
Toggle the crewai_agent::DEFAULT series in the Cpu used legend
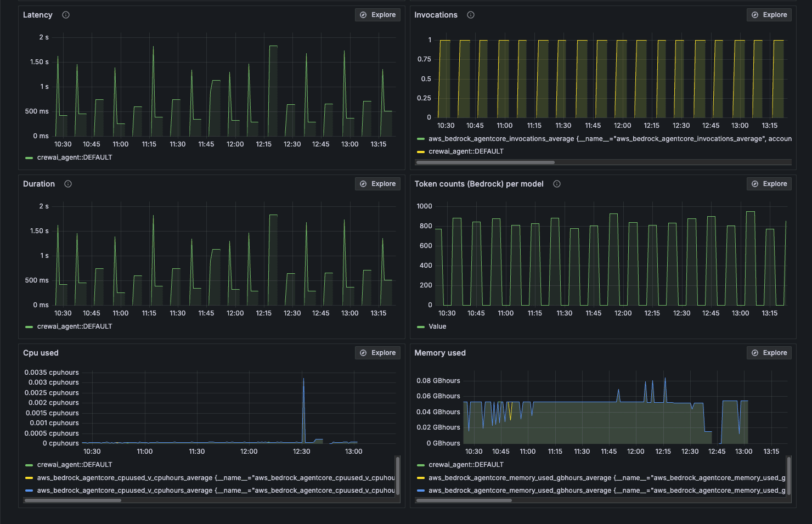75,465
